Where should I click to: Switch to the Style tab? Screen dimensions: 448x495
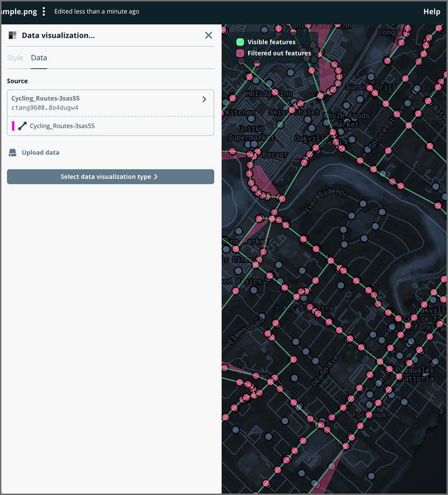click(x=15, y=58)
